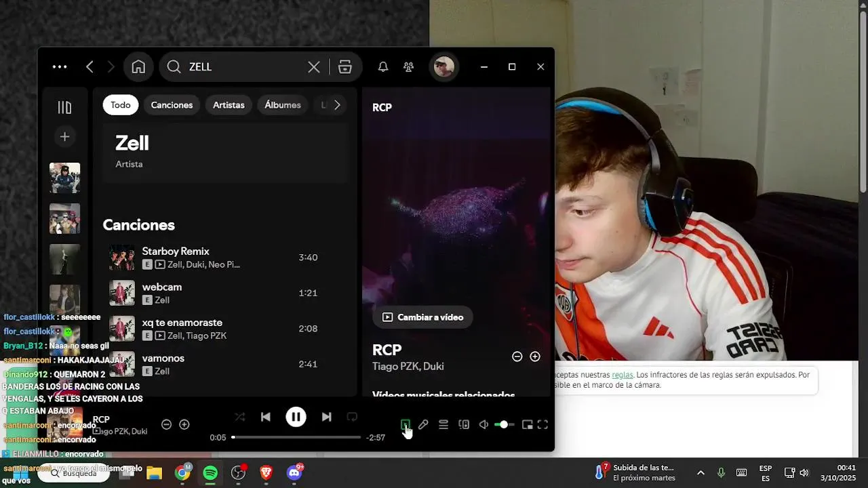868x488 pixels.
Task: Open Discord from the taskbar
Action: [294, 473]
